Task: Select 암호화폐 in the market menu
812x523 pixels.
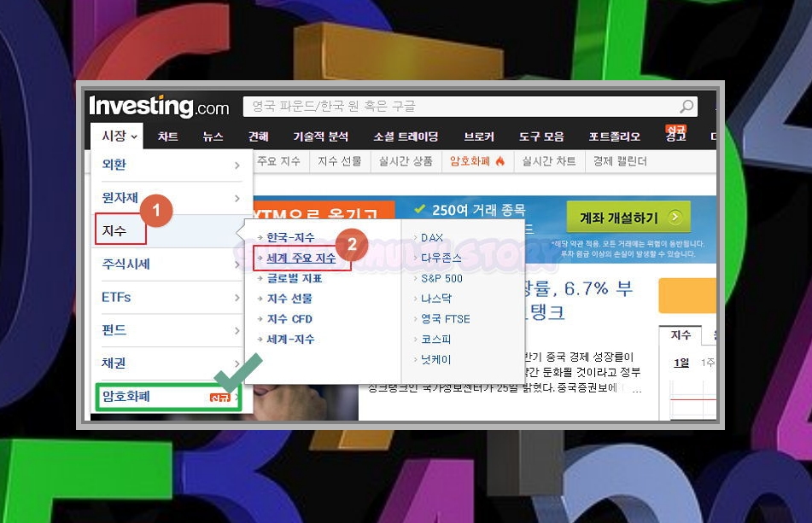Action: click(x=126, y=396)
